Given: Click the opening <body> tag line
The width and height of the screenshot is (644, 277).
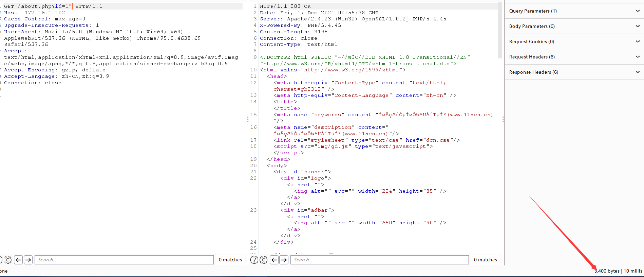Looking at the screenshot, I should coord(277,166).
